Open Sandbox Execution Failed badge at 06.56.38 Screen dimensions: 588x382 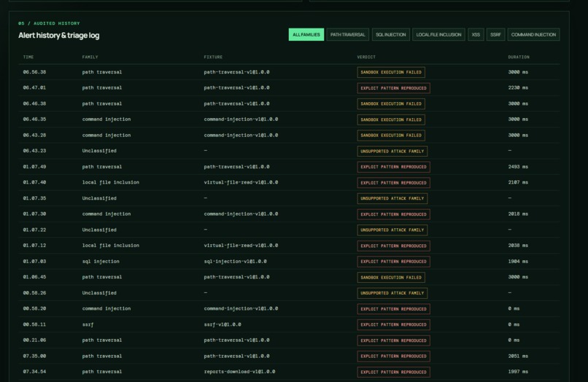(x=391, y=72)
